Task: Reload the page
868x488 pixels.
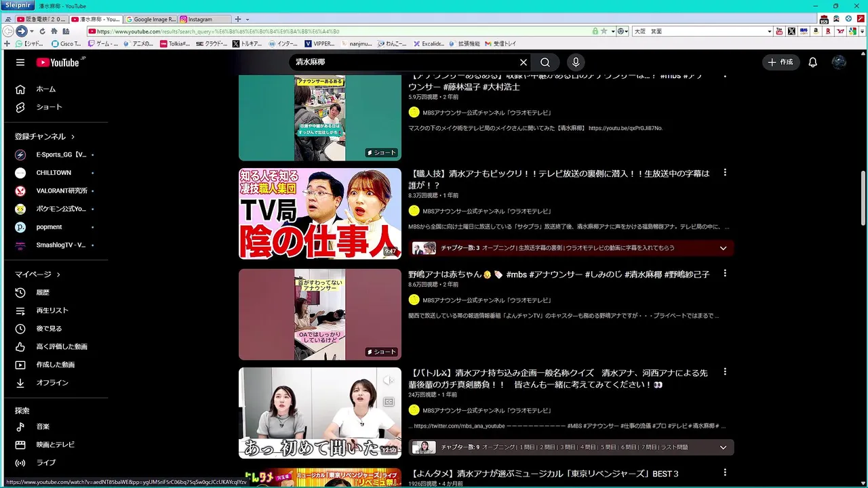Action: [x=43, y=31]
